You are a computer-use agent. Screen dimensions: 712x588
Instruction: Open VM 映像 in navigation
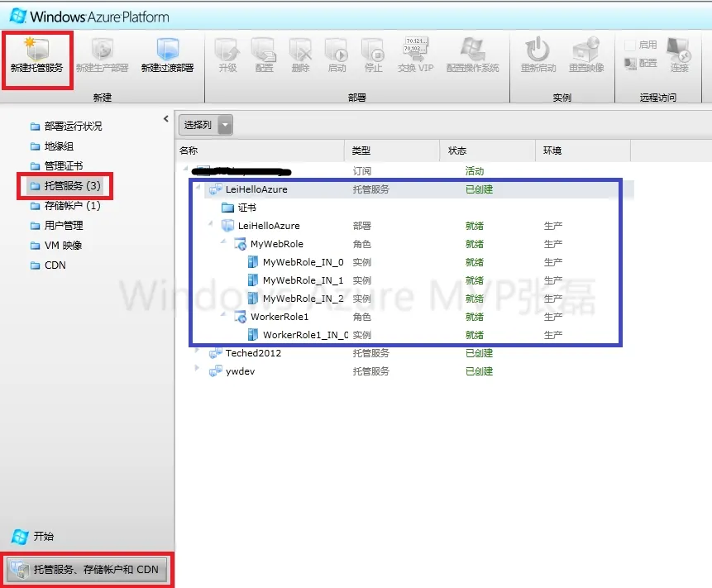tap(56, 246)
